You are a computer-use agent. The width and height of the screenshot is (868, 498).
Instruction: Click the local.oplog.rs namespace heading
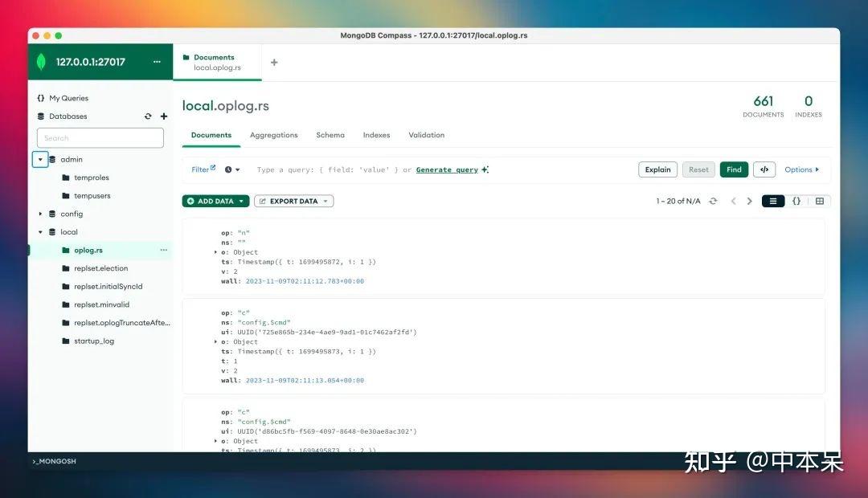[225, 106]
